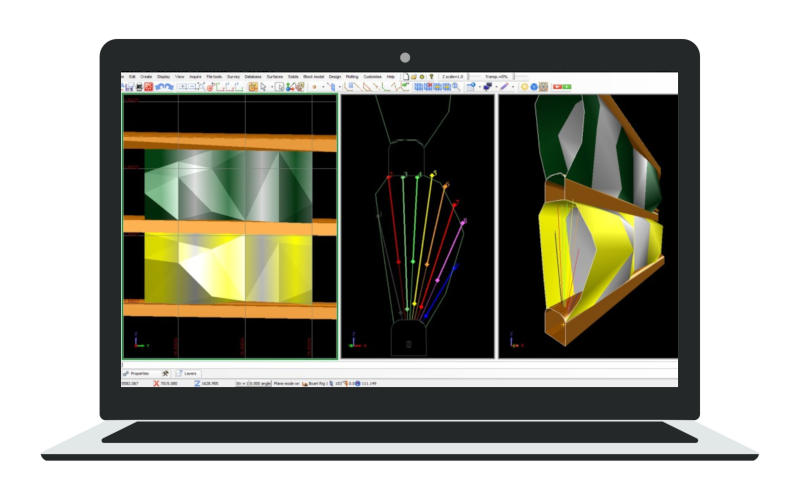
Task: Open the Solids menu
Action: [x=293, y=77]
